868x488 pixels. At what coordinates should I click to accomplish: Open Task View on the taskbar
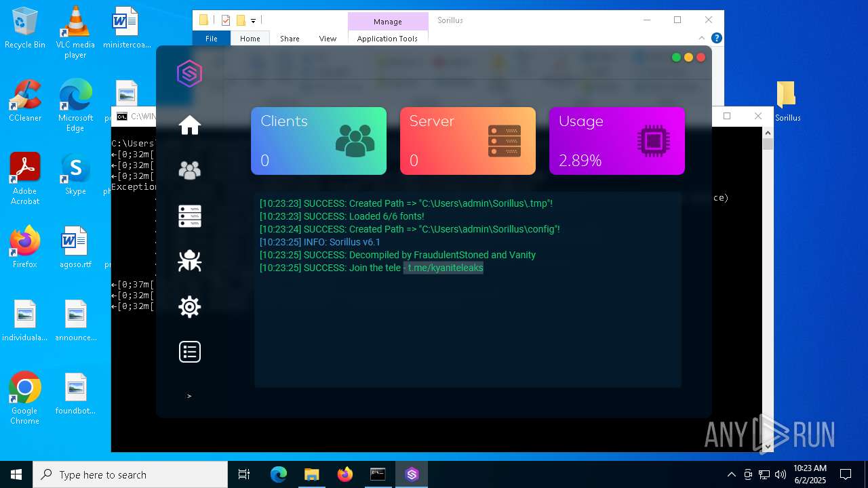tap(244, 474)
